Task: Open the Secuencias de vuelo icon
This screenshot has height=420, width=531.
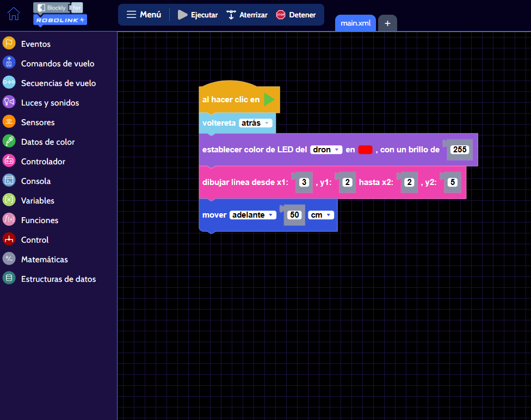Action: [x=9, y=83]
